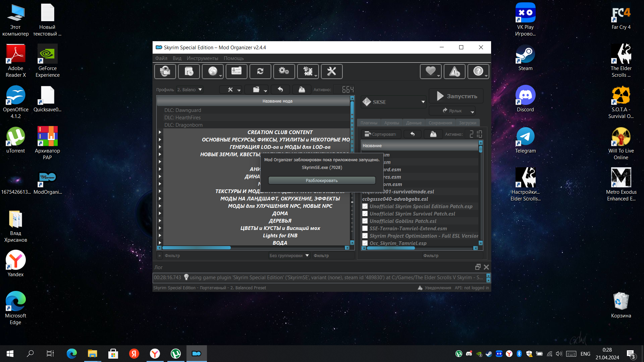The image size is (644, 362).
Task: Click the Nexus globe toolbar icon
Action: pos(213,71)
